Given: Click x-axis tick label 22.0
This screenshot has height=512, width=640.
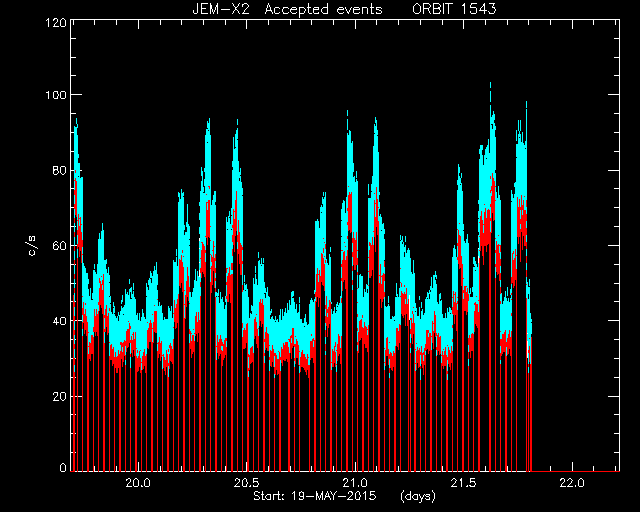Looking at the screenshot, I should click(x=571, y=483).
